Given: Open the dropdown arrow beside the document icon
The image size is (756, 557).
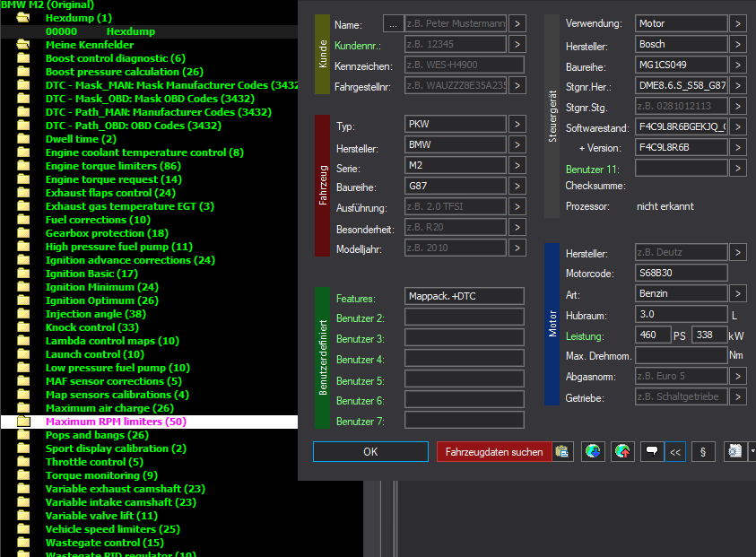Looking at the screenshot, I should point(752,452).
